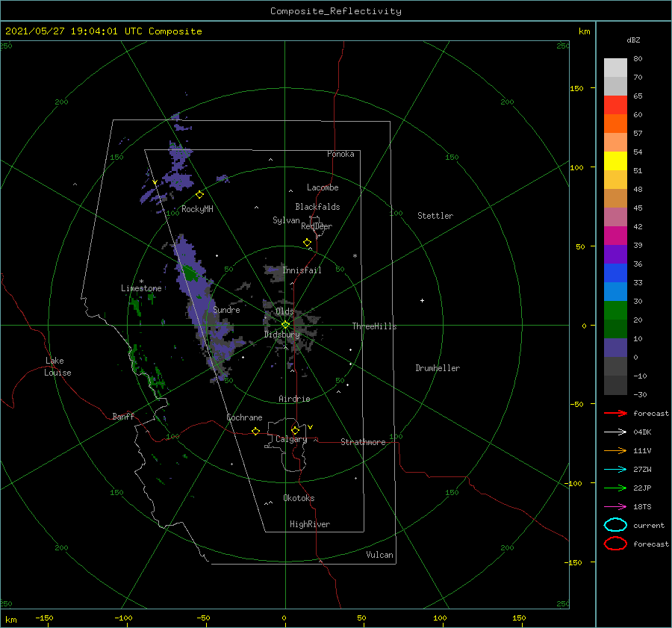
Task: Pick the lightest grey 70-80 dBZ swatch
Action: click(x=615, y=68)
